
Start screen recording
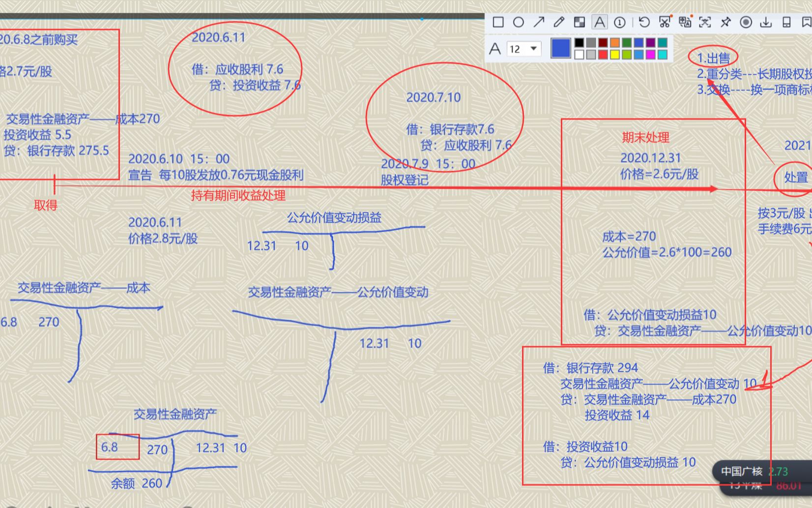tap(746, 22)
